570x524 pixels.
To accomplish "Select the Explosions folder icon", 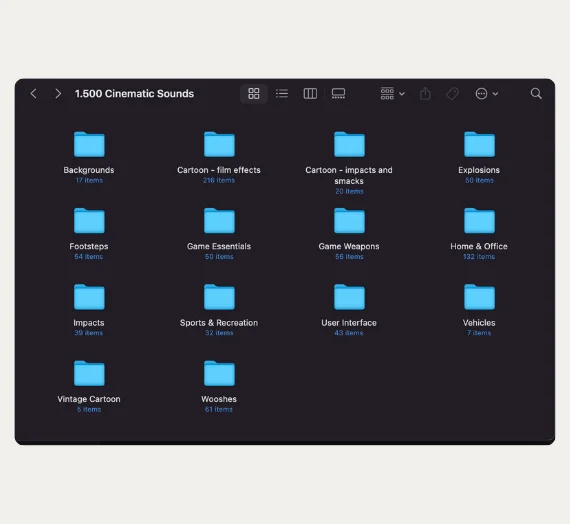I will coord(479,144).
